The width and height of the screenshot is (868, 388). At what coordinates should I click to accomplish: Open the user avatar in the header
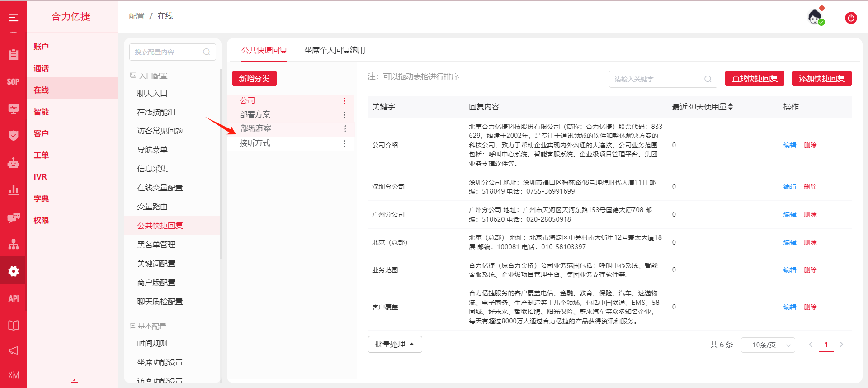(815, 17)
